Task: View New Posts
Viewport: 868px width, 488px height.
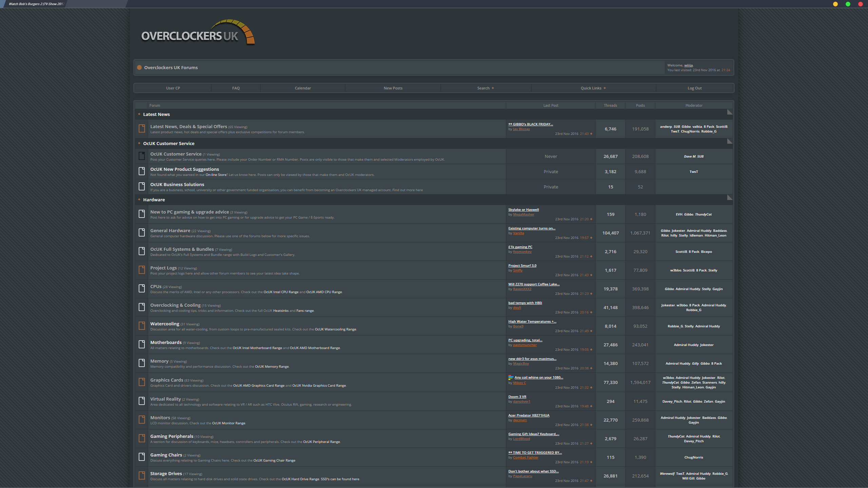Action: [393, 88]
